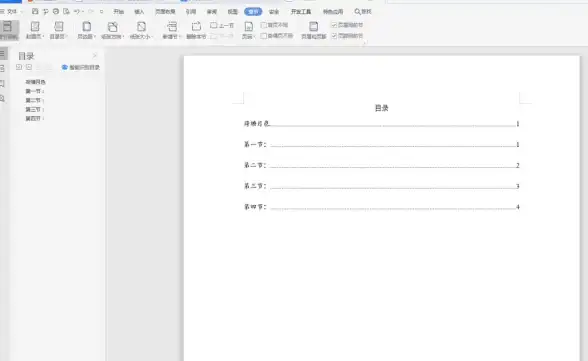Click page number 4 at end of 第四节 line

tap(518, 207)
